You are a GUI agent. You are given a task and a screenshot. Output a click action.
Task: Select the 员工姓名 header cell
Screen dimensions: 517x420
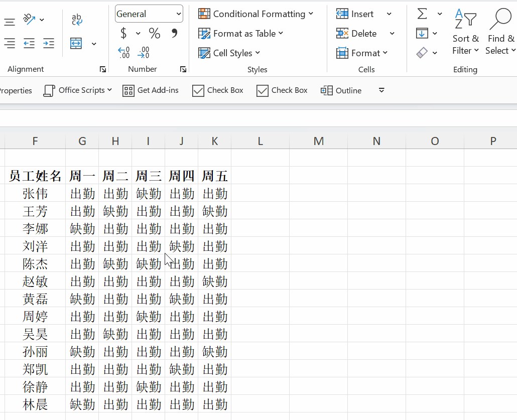pos(35,176)
